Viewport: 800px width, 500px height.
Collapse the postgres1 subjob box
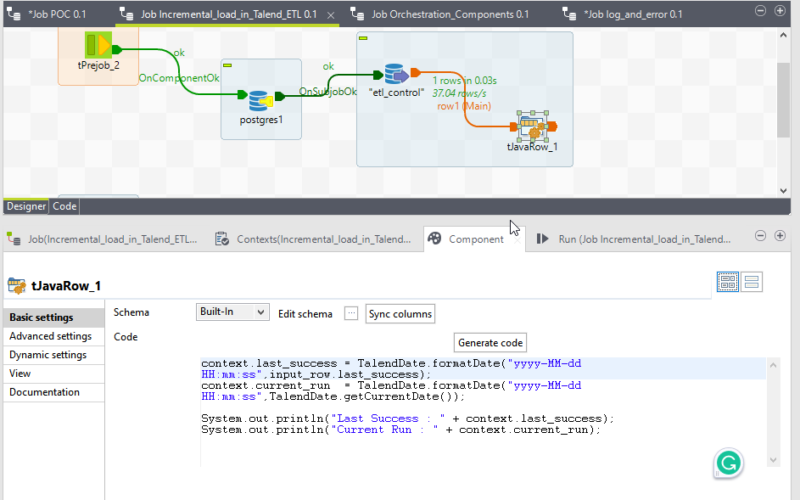point(228,65)
